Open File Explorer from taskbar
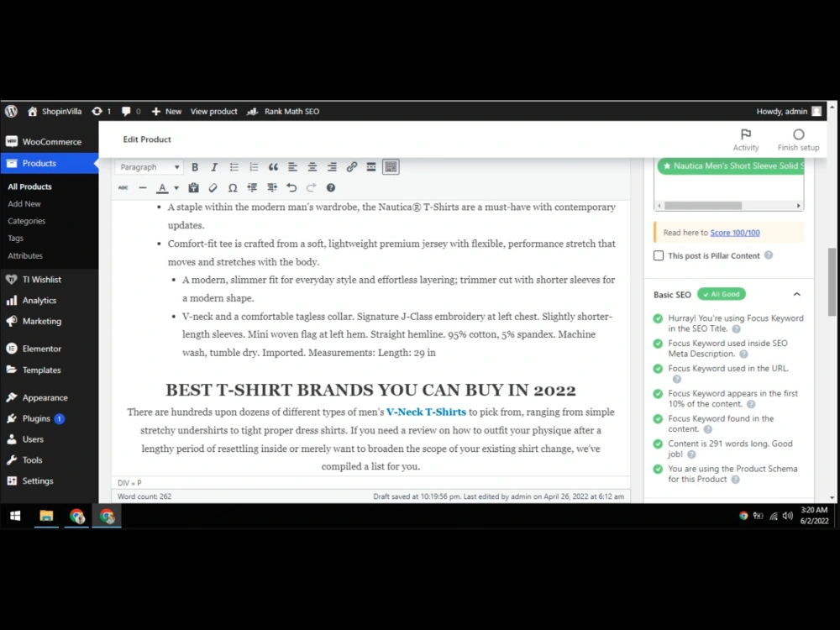The width and height of the screenshot is (840, 630). click(x=46, y=516)
